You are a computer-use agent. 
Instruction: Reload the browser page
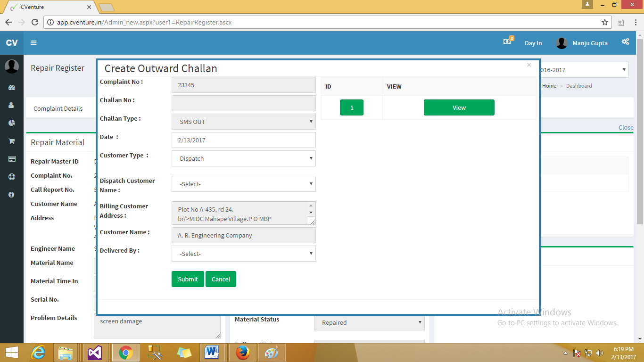34,22
